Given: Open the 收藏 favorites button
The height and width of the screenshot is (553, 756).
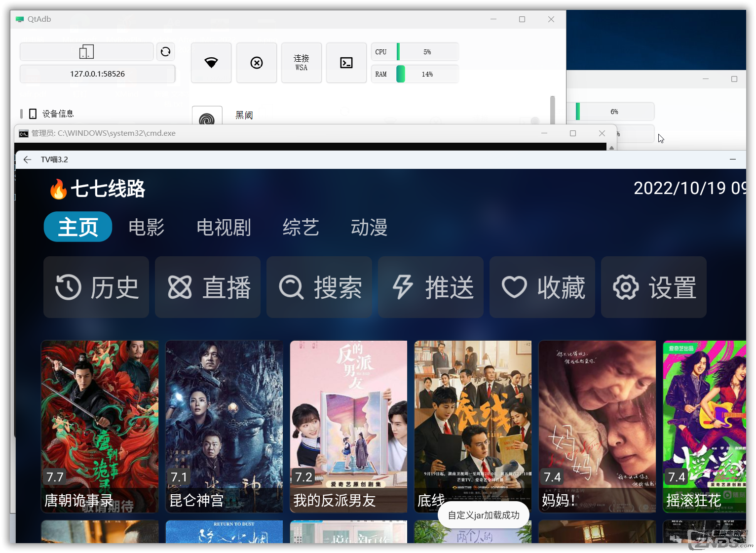Looking at the screenshot, I should click(542, 287).
